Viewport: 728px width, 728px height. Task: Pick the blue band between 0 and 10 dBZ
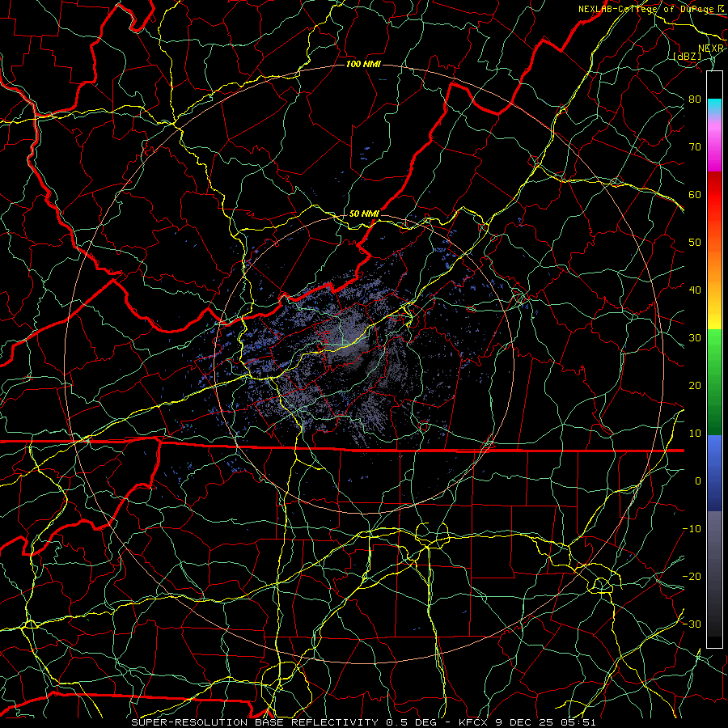[714, 472]
